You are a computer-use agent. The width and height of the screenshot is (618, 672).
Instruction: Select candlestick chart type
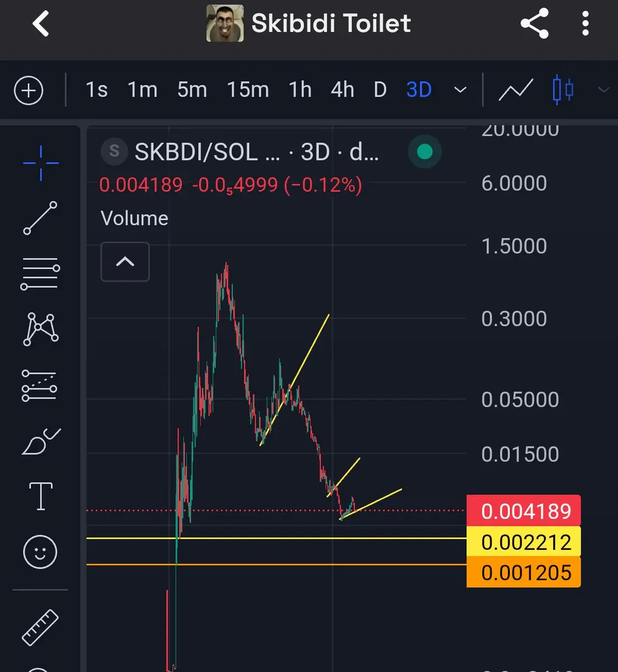563,90
